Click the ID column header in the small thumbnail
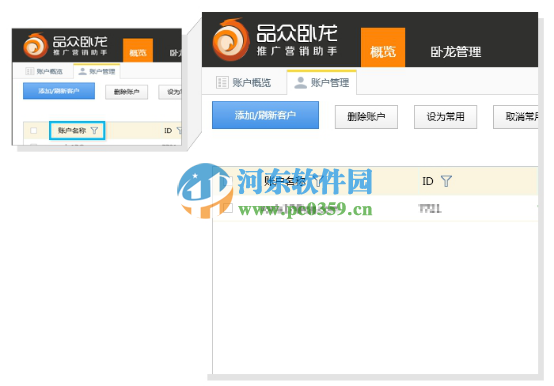This screenshot has width=554, height=386. click(168, 130)
